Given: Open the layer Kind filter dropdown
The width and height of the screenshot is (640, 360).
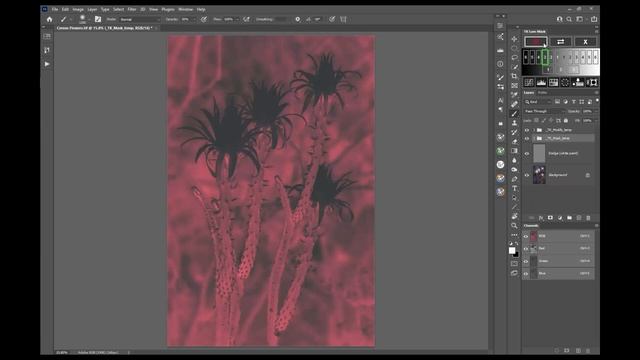Looking at the screenshot, I should point(538,102).
